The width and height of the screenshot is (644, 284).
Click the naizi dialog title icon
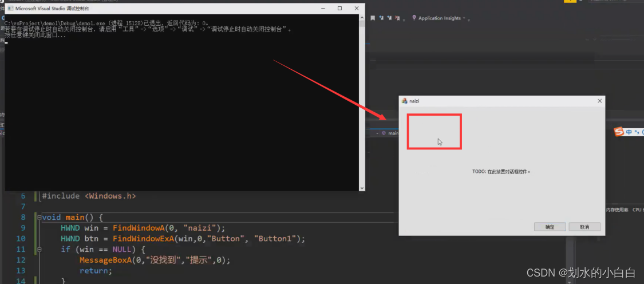coord(405,101)
